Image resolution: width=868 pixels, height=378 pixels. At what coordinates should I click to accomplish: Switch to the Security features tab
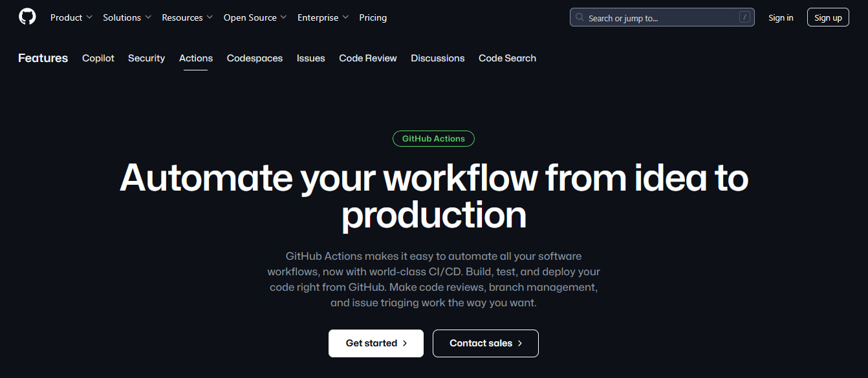pos(146,58)
